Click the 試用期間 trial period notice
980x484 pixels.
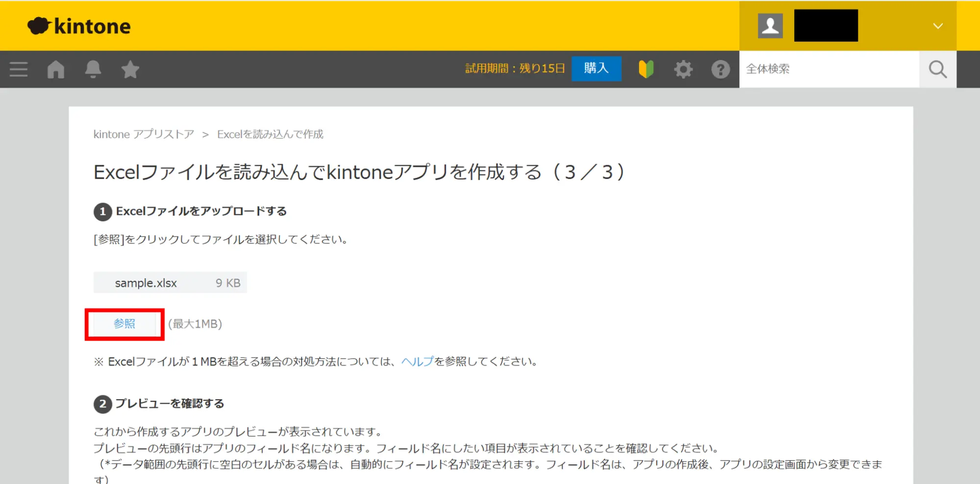click(x=515, y=69)
